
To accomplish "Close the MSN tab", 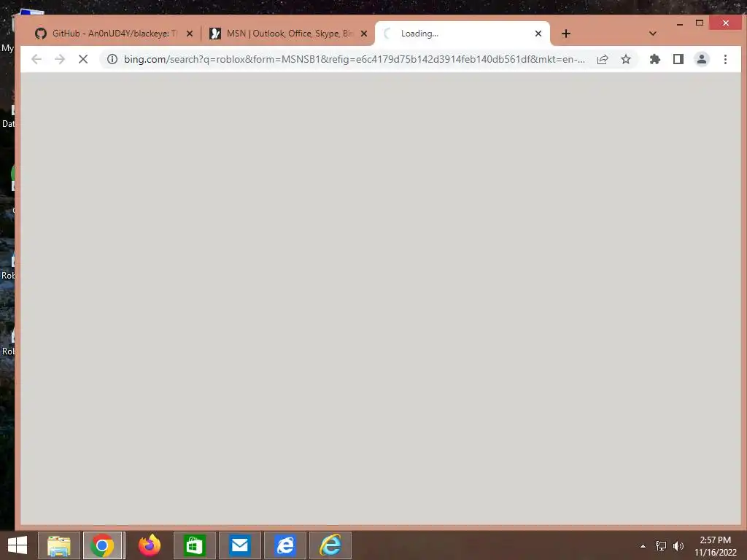I will tap(364, 34).
